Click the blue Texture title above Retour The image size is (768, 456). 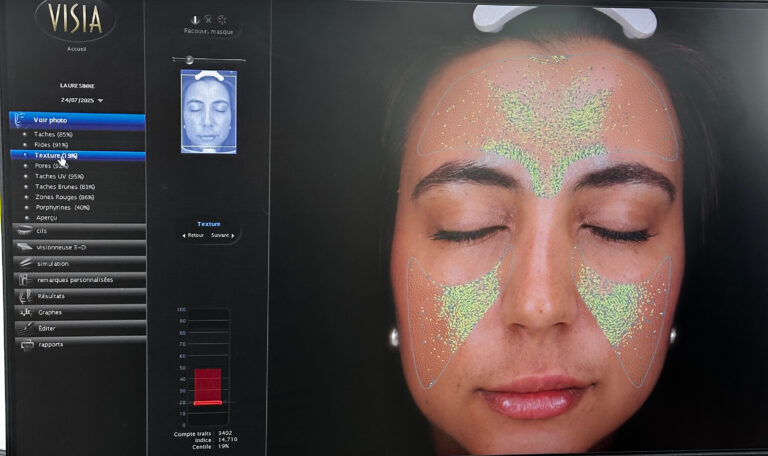point(209,224)
